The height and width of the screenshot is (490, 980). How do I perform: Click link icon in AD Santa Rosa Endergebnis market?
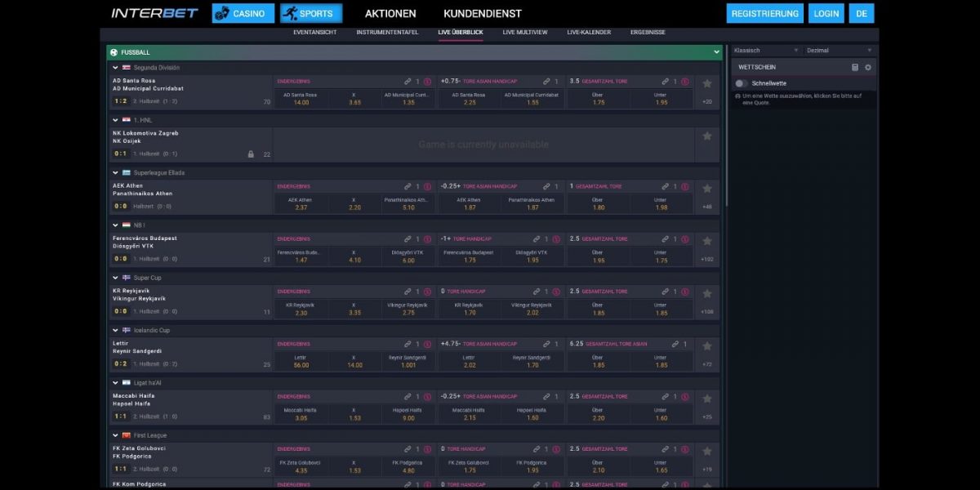tap(408, 82)
